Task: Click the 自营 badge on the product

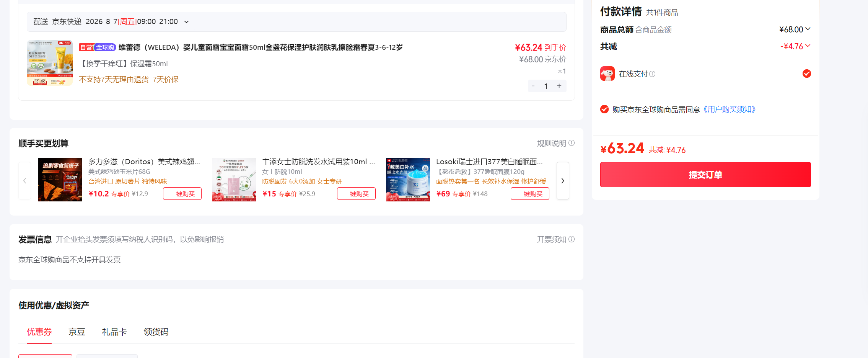Action: (x=86, y=47)
